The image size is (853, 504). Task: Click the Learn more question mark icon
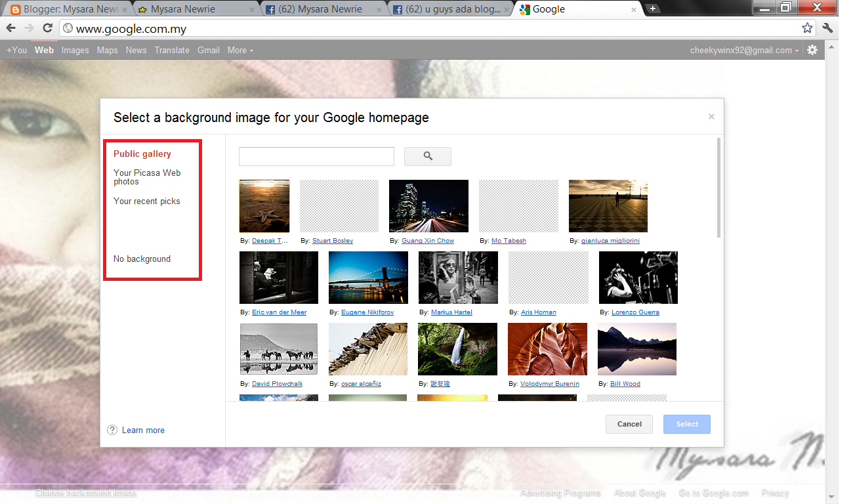pyautogui.click(x=112, y=430)
